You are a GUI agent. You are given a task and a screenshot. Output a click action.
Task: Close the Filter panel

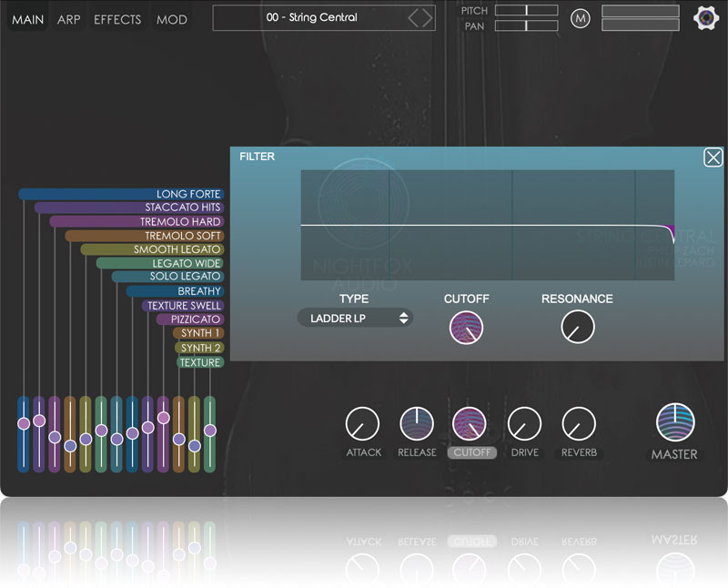tap(713, 157)
